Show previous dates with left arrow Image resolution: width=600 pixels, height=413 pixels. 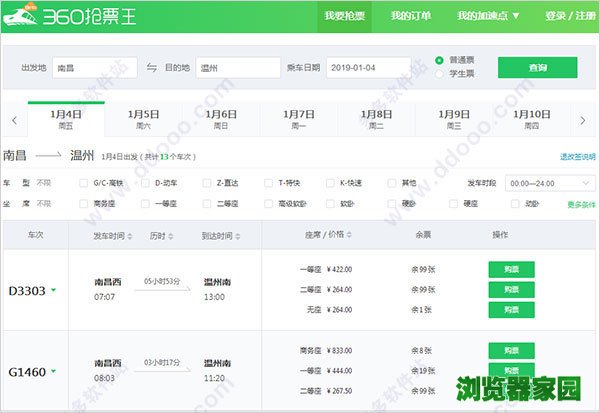(x=14, y=120)
